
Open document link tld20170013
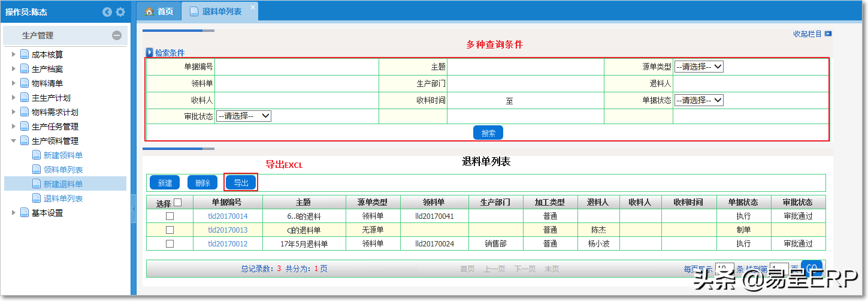click(x=228, y=230)
